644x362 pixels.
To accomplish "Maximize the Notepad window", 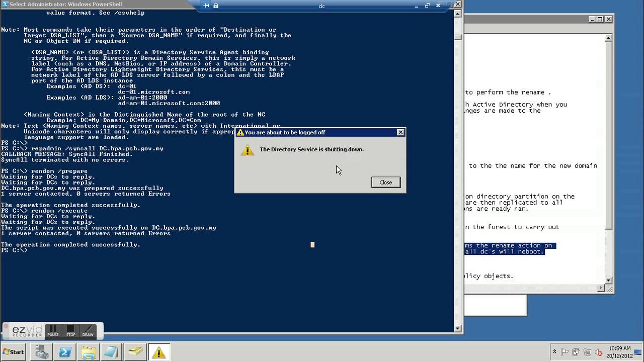I will tap(600, 19).
